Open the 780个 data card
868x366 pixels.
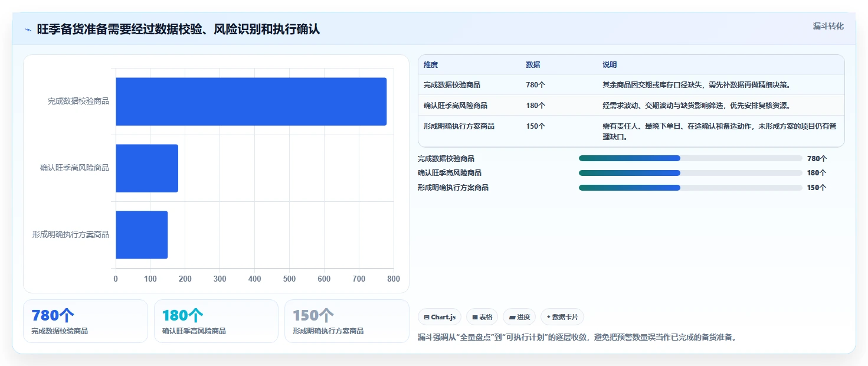point(86,321)
